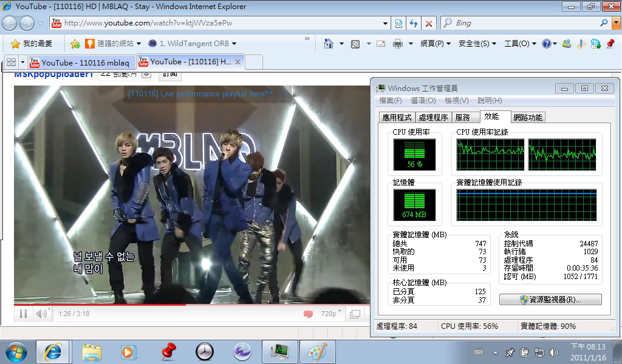This screenshot has width=622, height=364.
Task: Click the Internet Explorer taskbar icon
Action: pyautogui.click(x=53, y=352)
